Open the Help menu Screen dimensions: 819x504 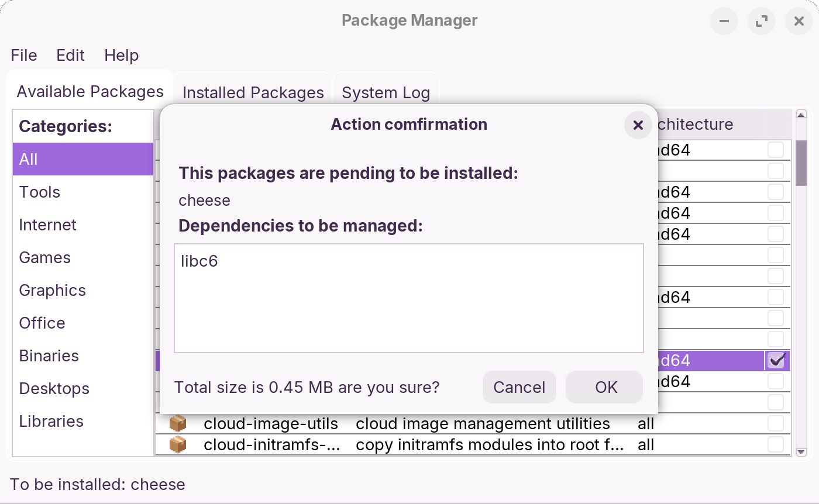(121, 55)
